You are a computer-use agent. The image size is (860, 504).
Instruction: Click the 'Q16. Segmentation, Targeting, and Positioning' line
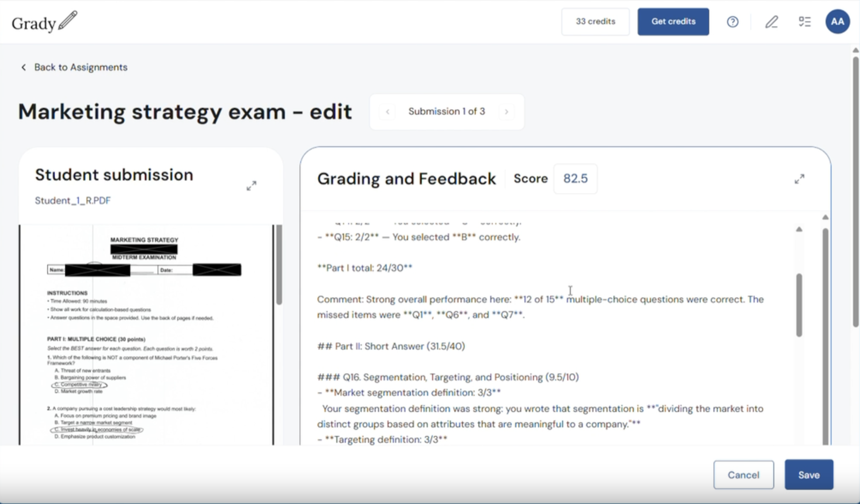(448, 377)
